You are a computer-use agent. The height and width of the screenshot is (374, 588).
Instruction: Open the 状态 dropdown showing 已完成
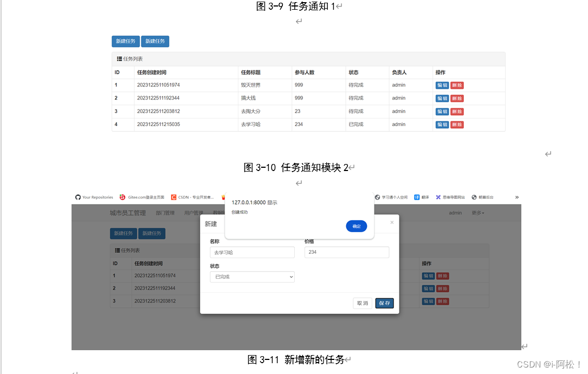[252, 277]
